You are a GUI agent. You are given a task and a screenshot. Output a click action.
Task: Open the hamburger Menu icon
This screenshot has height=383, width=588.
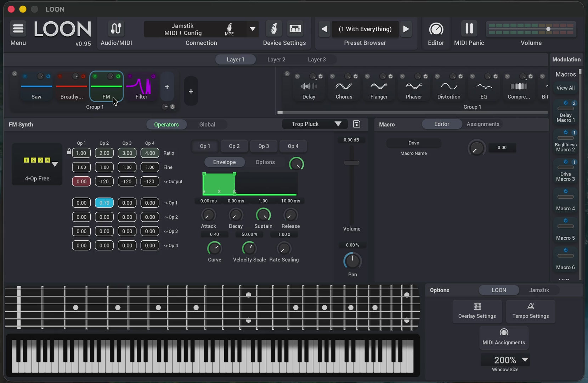pyautogui.click(x=18, y=28)
